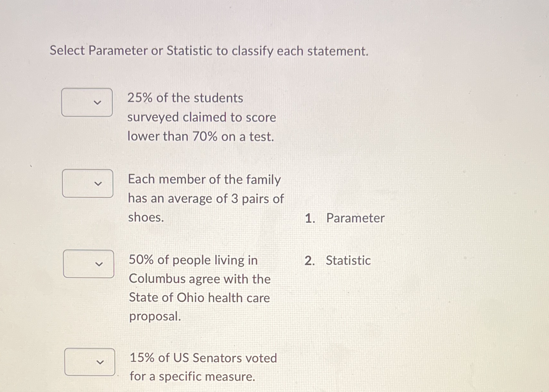Click the chevron in the first answer box

[x=98, y=102]
